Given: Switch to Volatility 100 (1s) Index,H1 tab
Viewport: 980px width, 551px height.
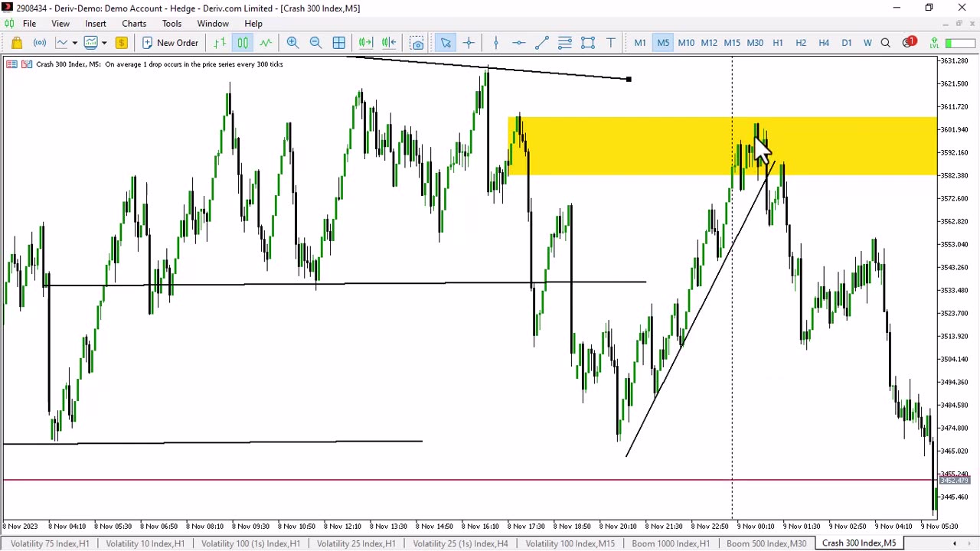Looking at the screenshot, I should coord(250,543).
